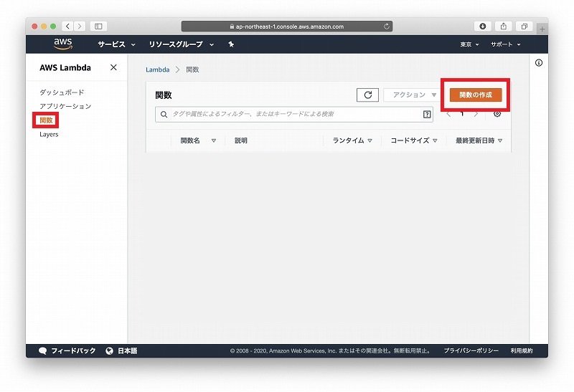
Task: Click the Safari share icon
Action: click(504, 27)
